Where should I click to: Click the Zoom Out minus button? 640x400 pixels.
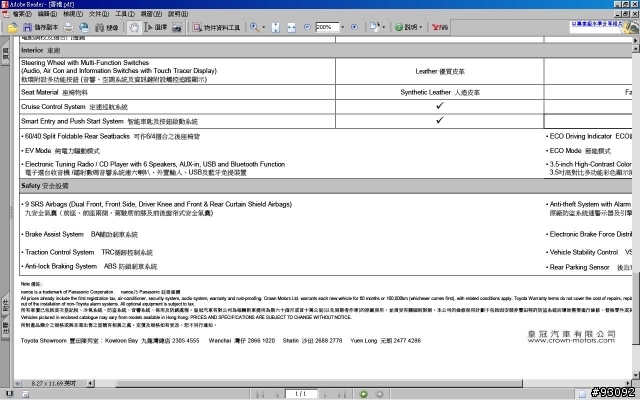click(x=307, y=27)
